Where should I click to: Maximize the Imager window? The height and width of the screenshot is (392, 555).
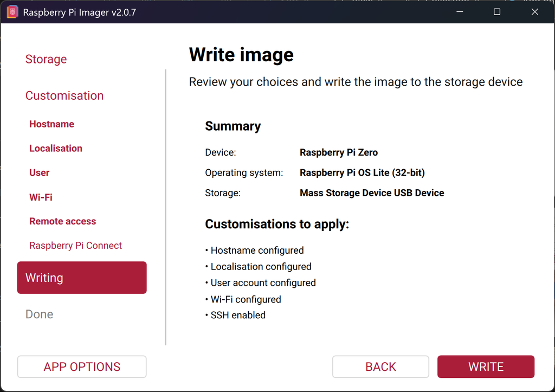497,12
